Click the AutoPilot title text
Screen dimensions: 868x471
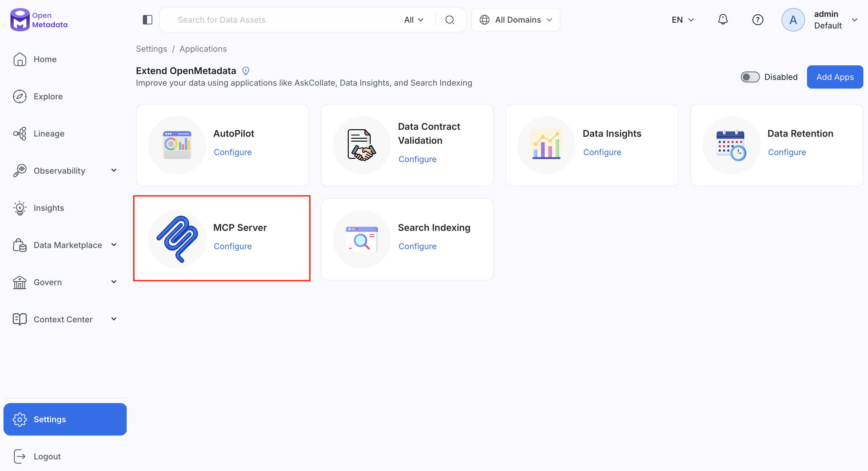(x=234, y=133)
